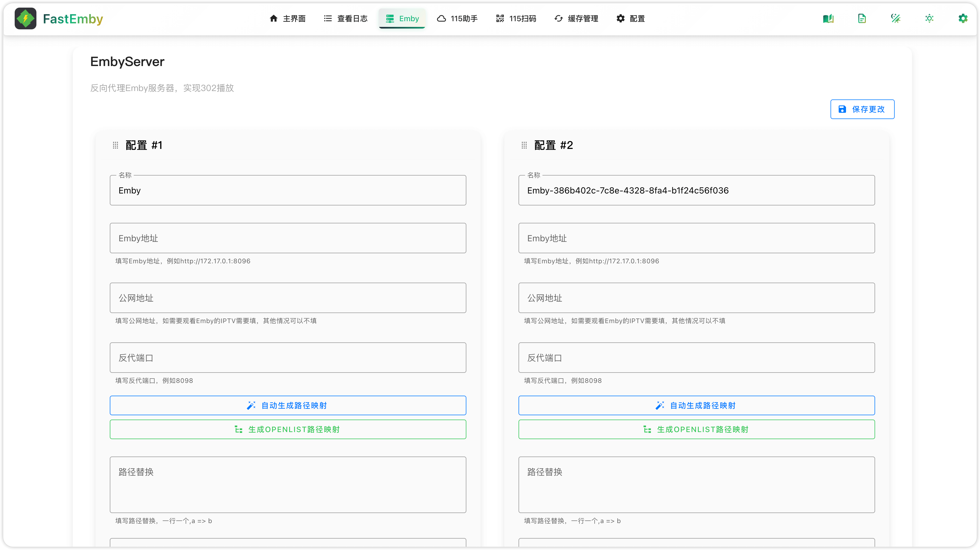Click the 保存更改 save button

(x=862, y=110)
